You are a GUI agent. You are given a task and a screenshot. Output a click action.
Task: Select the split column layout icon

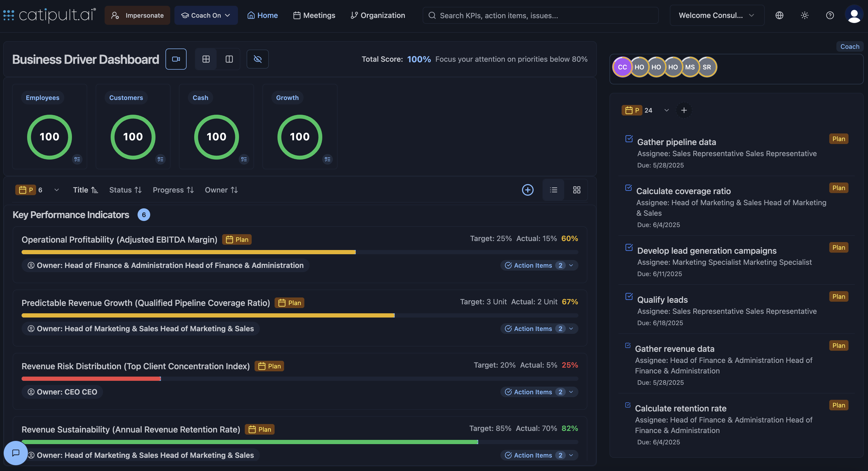pos(229,59)
